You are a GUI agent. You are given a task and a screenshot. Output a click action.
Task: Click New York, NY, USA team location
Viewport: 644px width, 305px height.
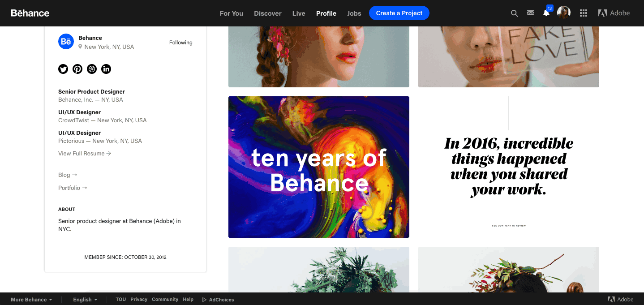[x=109, y=47]
